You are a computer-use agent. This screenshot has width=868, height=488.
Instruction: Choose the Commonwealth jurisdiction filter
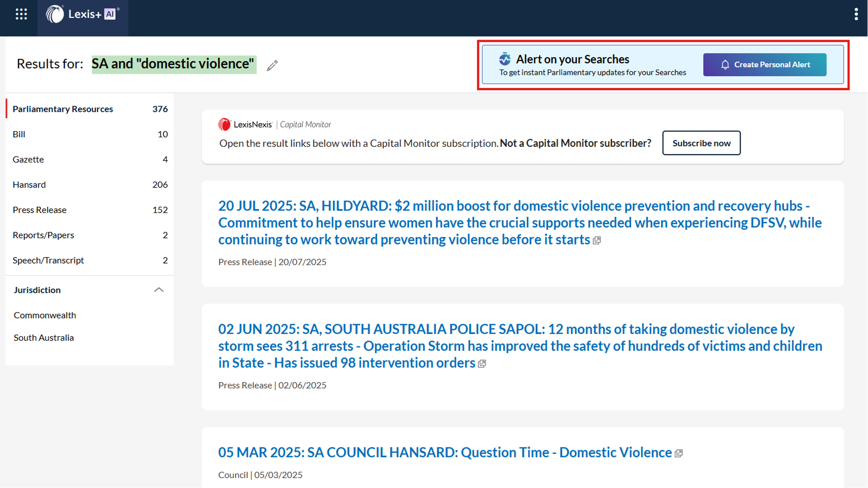pos(45,315)
